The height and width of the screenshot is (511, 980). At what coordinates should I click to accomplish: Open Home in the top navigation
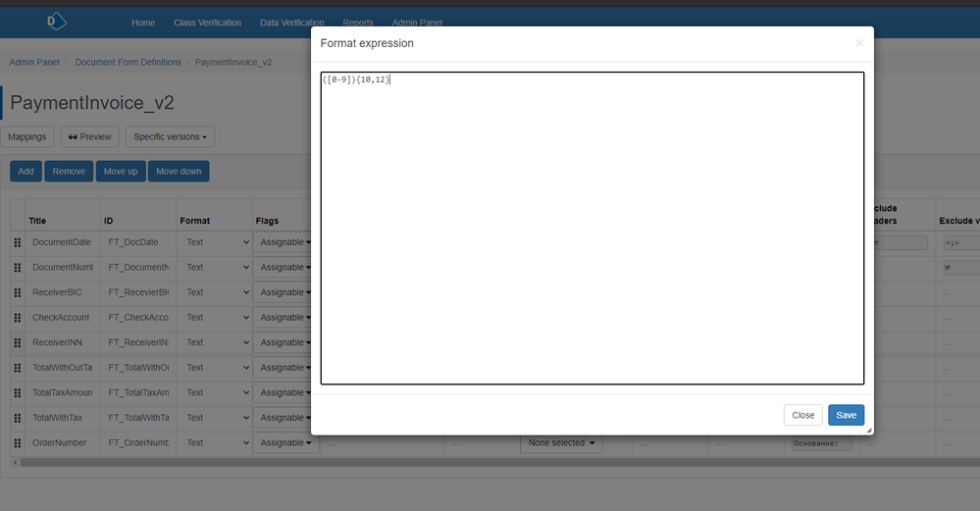coord(143,23)
